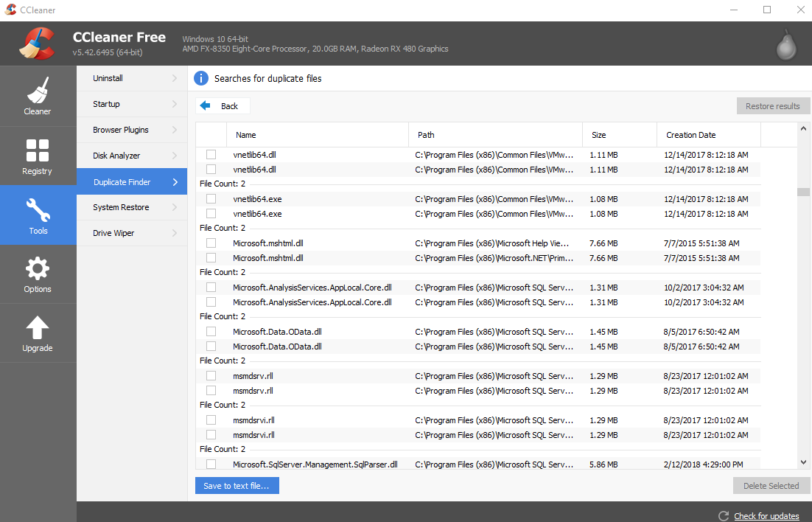Viewport: 812px width, 522px height.
Task: Expand Drive Wiper chevron arrow
Action: click(x=175, y=233)
